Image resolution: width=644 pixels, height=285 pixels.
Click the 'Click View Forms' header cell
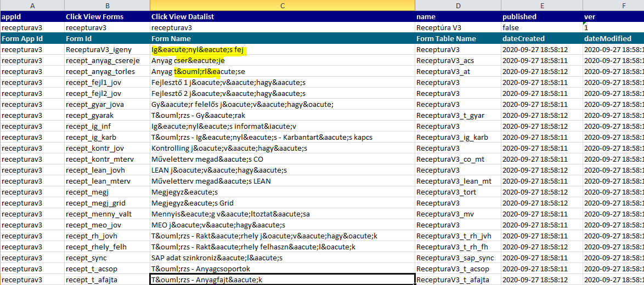(107, 16)
